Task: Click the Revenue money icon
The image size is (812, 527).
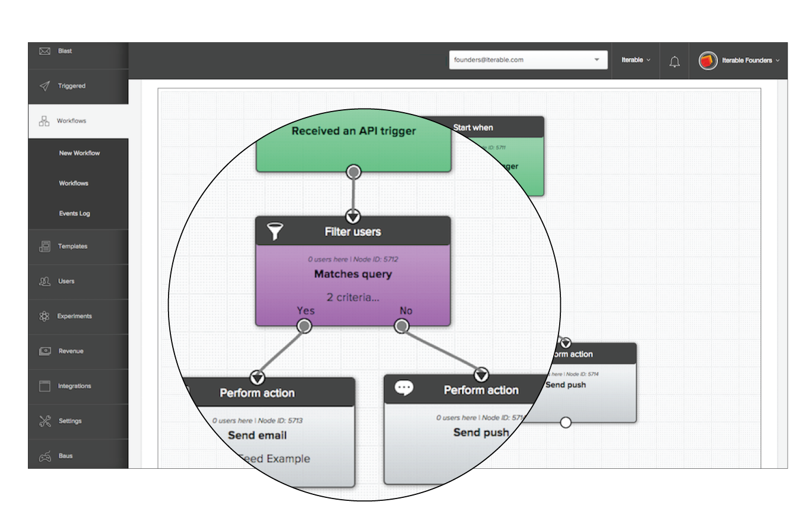Action: (45, 351)
